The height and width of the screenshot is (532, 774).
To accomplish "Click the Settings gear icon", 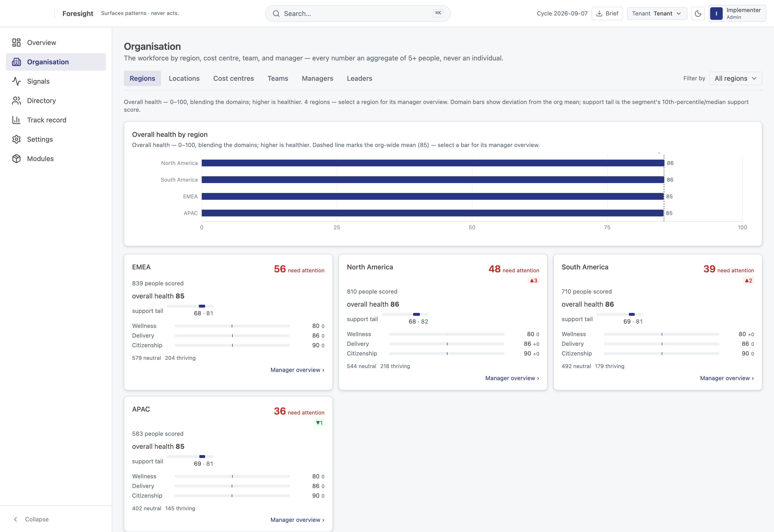I will click(16, 139).
